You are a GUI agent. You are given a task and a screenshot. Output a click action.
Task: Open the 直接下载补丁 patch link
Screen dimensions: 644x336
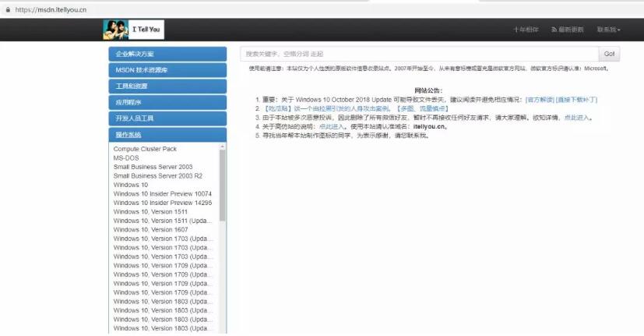576,100
